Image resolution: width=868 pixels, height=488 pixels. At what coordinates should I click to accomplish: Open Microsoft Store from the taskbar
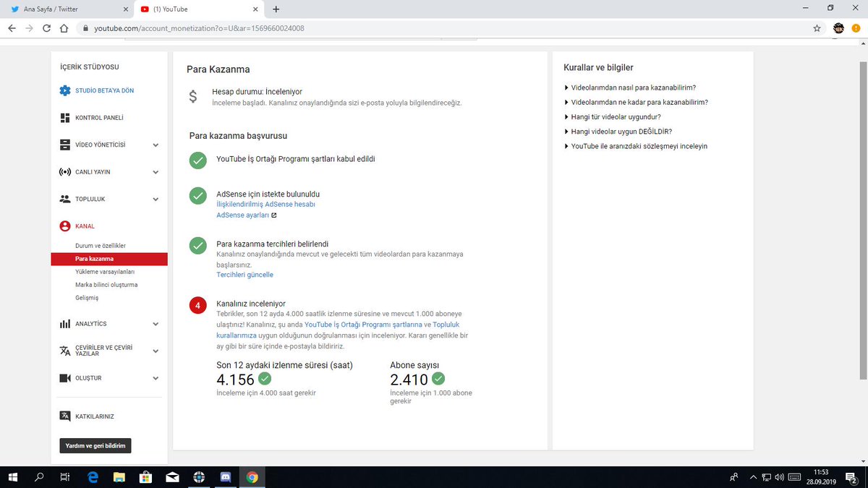pyautogui.click(x=145, y=477)
